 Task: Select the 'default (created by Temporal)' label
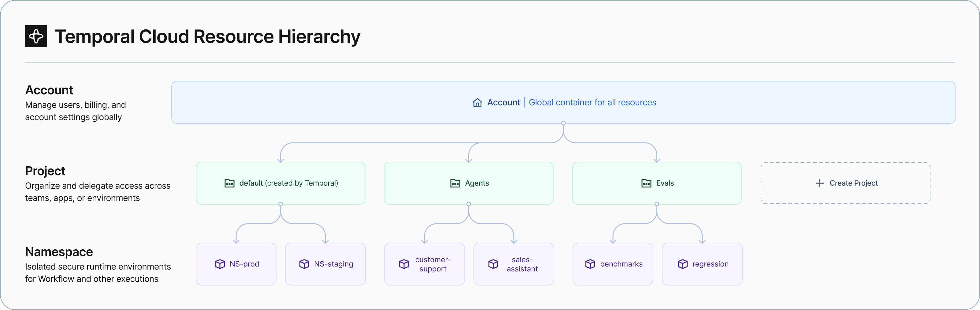click(x=288, y=183)
